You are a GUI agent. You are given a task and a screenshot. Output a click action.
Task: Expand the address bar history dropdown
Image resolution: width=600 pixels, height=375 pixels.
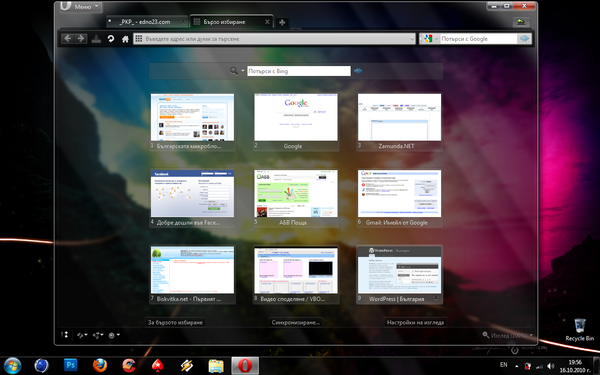pos(412,39)
